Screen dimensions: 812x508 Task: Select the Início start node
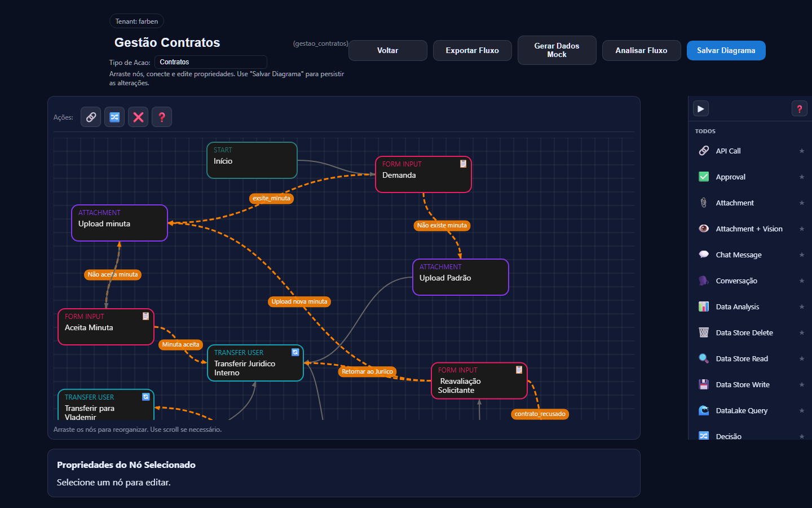click(252, 160)
